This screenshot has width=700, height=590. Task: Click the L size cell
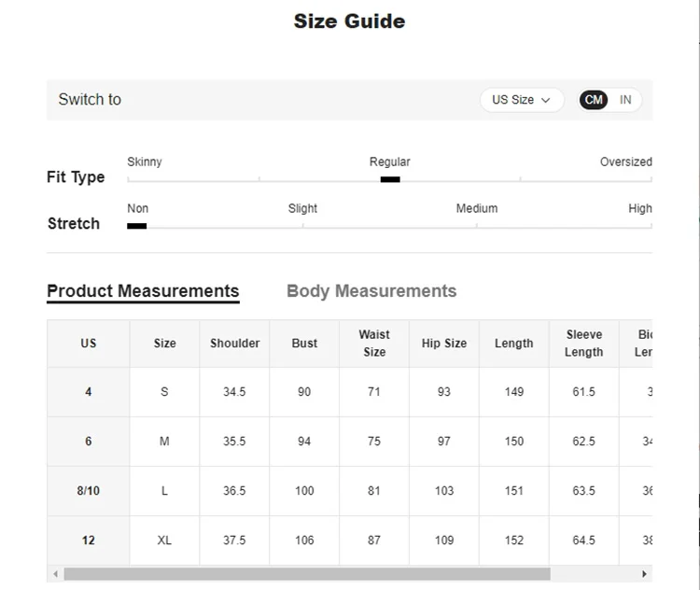(164, 491)
